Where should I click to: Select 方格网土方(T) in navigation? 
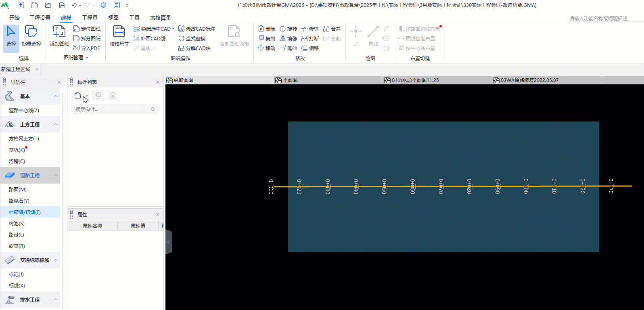coord(24,138)
